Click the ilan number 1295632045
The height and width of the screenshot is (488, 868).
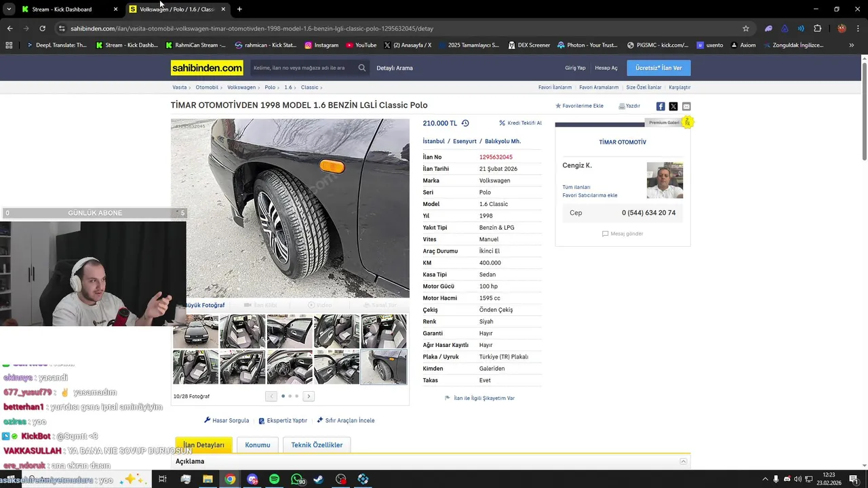click(496, 157)
